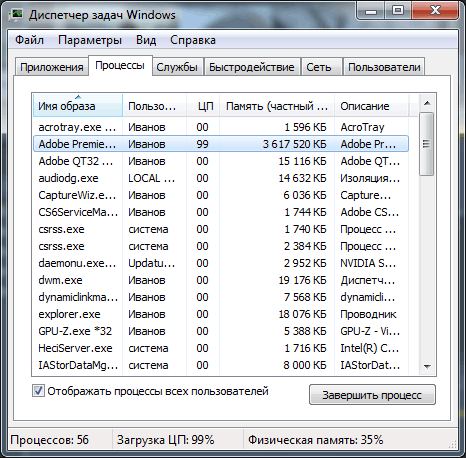Select the Adobe QT32 process row

click(221, 161)
